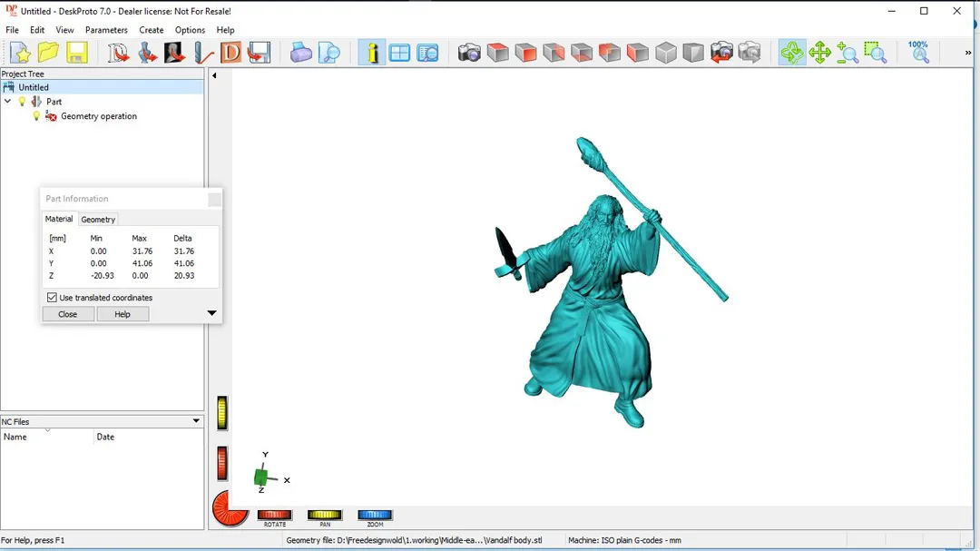Open the Help menu in the menu bar

point(226,30)
